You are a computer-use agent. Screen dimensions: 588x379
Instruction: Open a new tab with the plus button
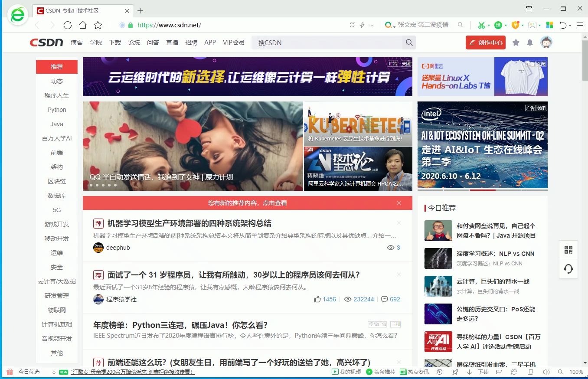click(x=140, y=11)
